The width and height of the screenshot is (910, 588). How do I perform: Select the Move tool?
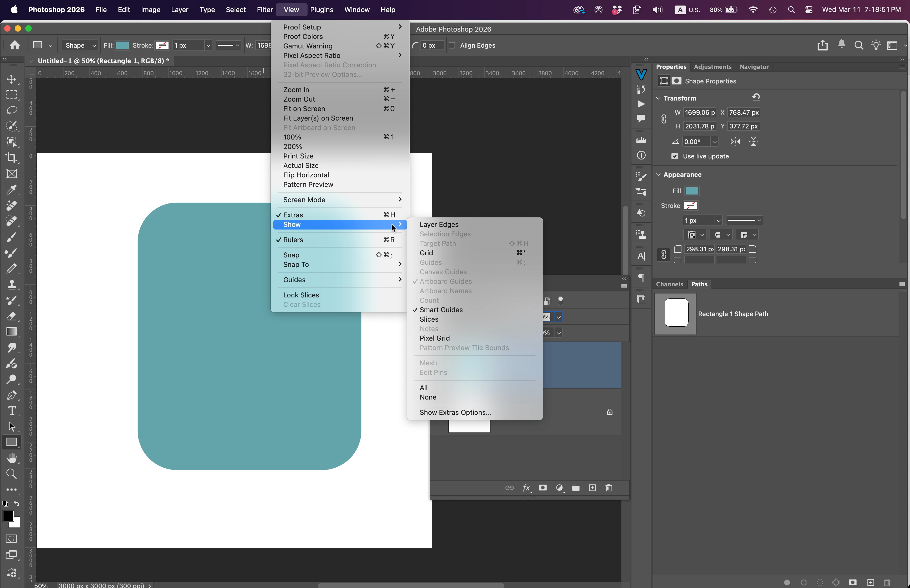[x=12, y=79]
